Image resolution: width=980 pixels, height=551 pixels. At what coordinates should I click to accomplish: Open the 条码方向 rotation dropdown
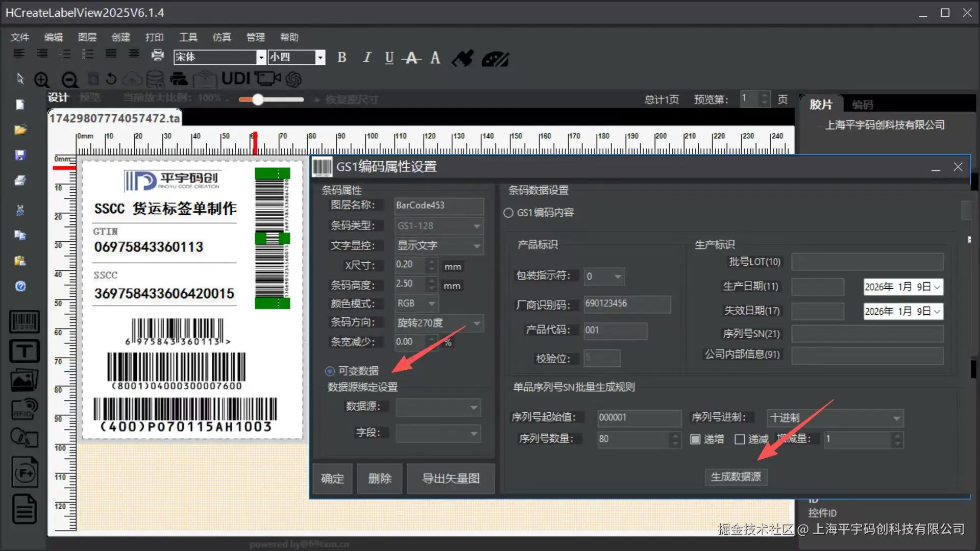click(x=476, y=323)
